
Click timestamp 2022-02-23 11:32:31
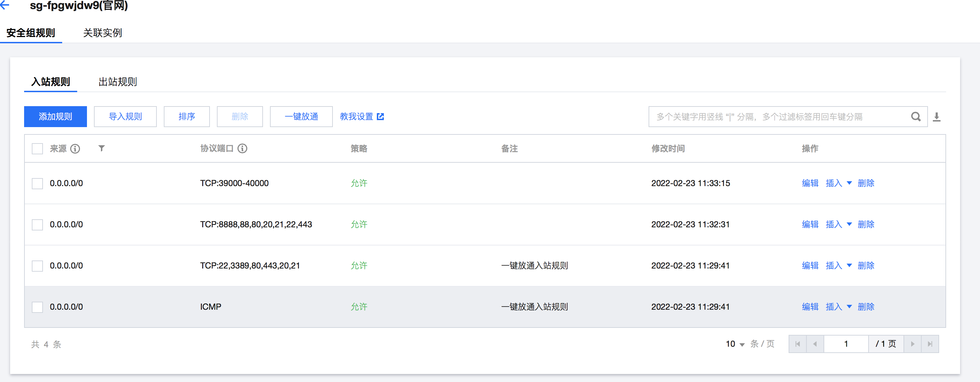tap(690, 224)
